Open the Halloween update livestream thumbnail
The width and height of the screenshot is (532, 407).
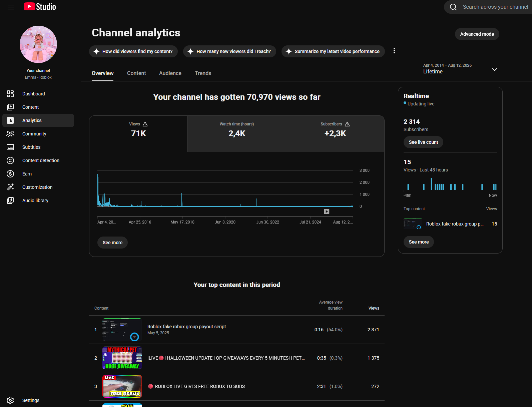(122, 358)
